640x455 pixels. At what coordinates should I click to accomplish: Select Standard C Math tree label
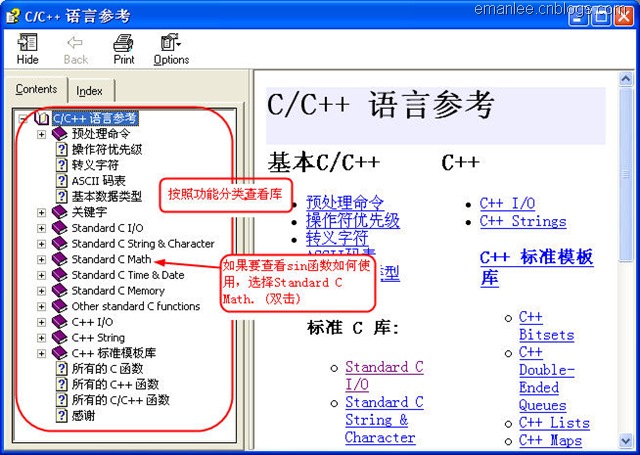click(111, 259)
